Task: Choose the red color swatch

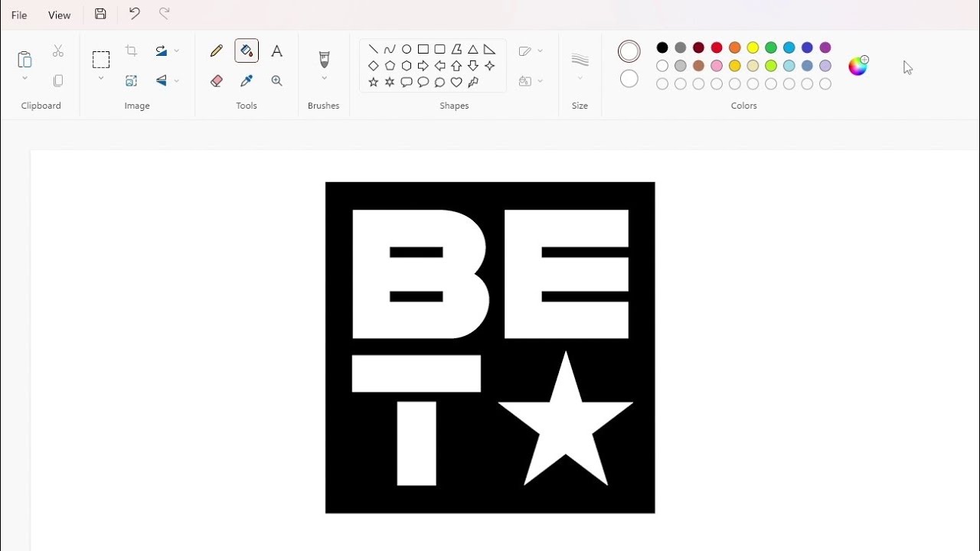Action: [717, 48]
